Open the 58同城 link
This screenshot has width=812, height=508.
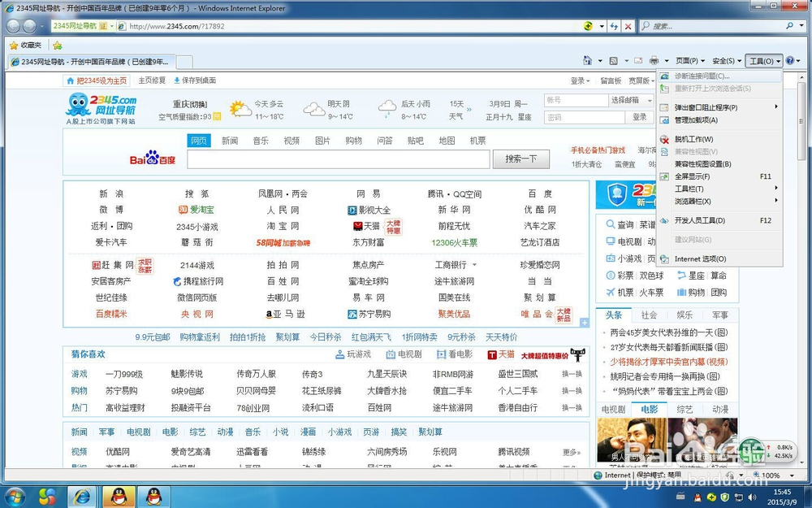pyautogui.click(x=283, y=242)
